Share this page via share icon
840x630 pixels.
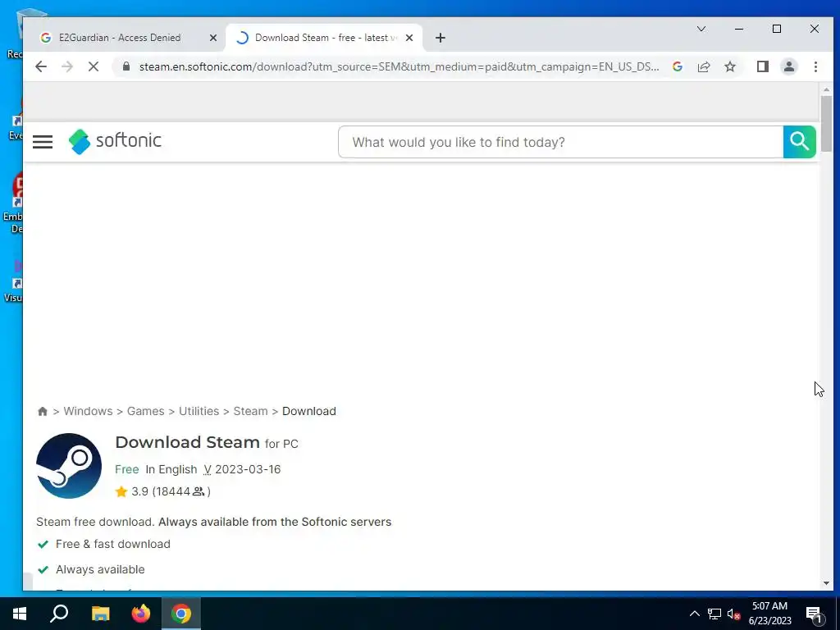(703, 66)
